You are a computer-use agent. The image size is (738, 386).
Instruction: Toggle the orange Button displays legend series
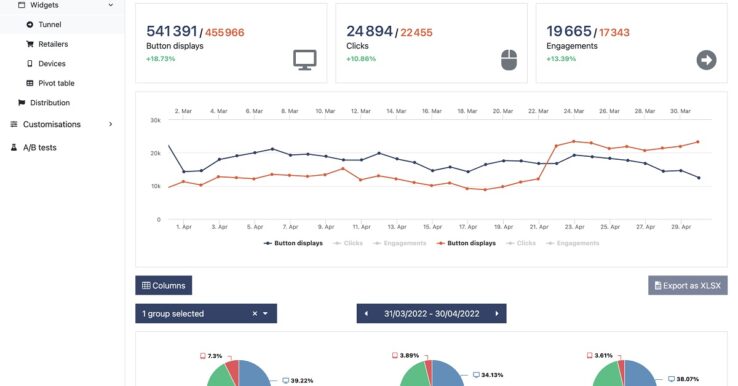click(466, 243)
